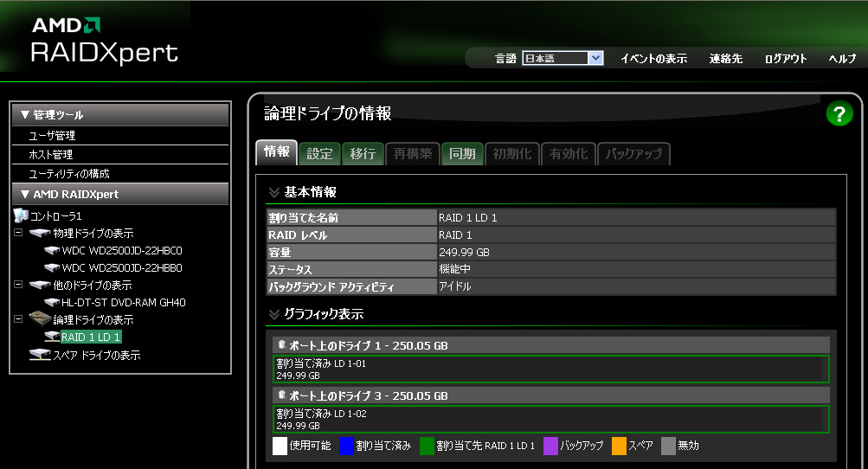Open the 同期 tab
Screen dimensions: 868x469
coord(462,153)
